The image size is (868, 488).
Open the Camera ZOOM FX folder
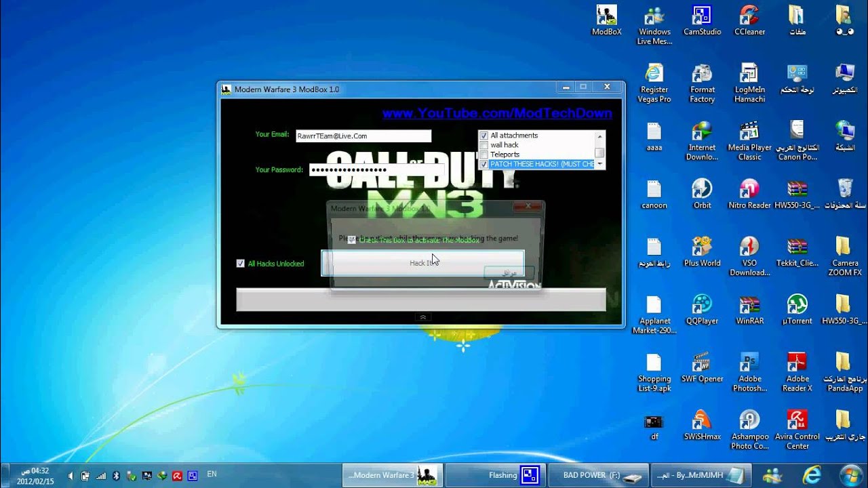(844, 257)
